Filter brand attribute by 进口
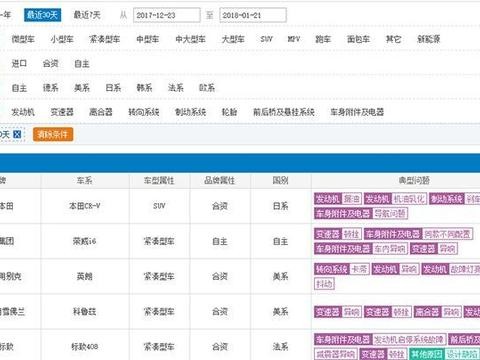This screenshot has height=360, width=480. tap(19, 63)
